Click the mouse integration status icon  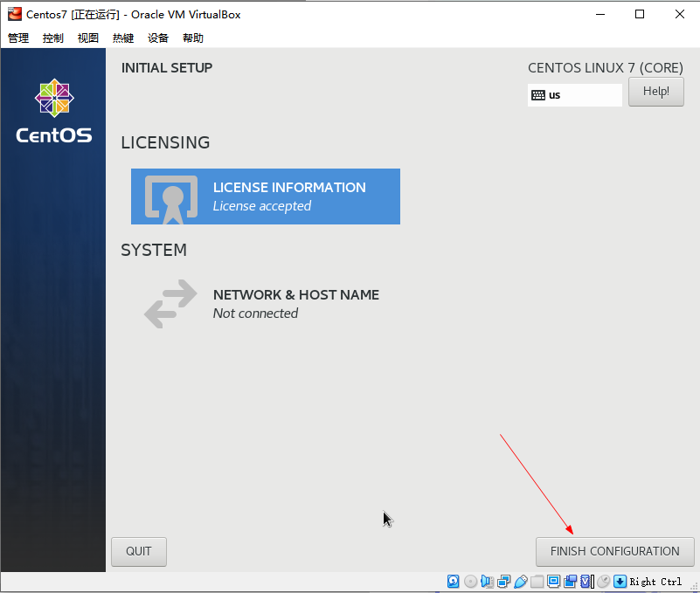(603, 582)
